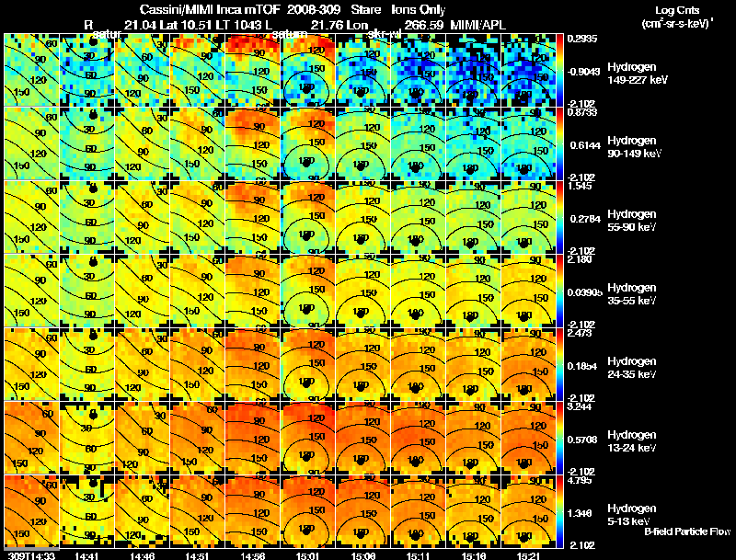Screen dimensions: 736x560
Task: Click the '15:11' time label
Action: (419, 556)
